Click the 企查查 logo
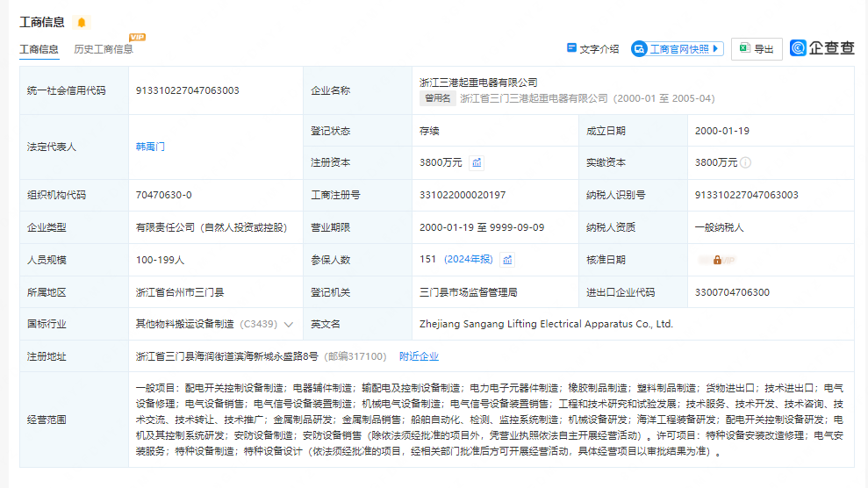Screen dimensions: 868x488 pyautogui.click(x=822, y=48)
